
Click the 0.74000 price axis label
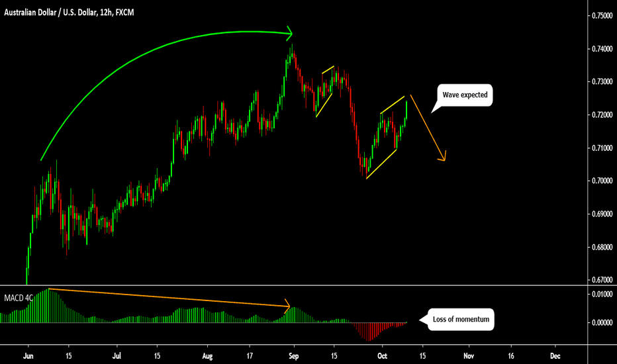coord(602,49)
